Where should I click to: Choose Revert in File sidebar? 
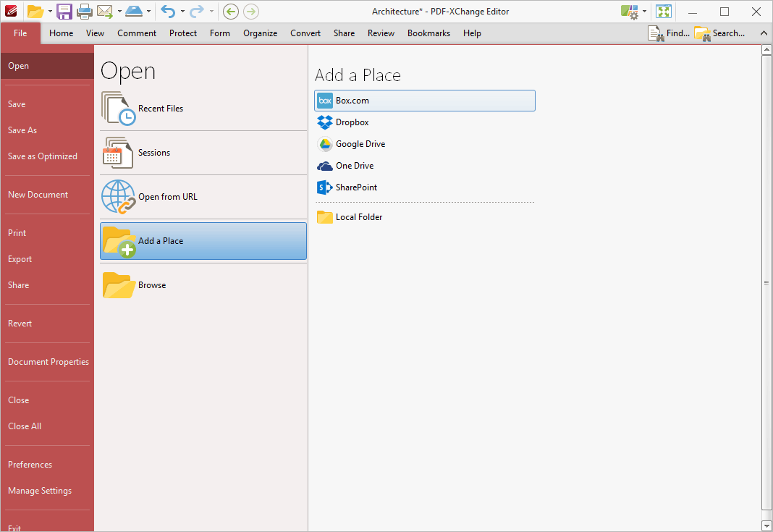pyautogui.click(x=47, y=324)
